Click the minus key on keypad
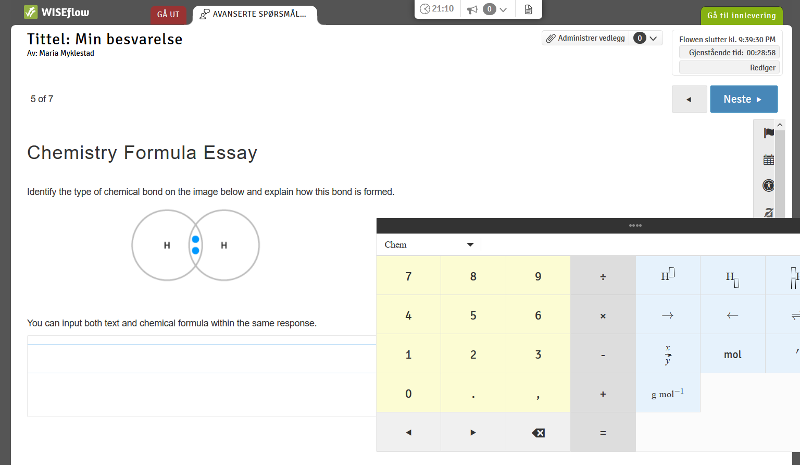This screenshot has height=465, width=800. coord(603,355)
